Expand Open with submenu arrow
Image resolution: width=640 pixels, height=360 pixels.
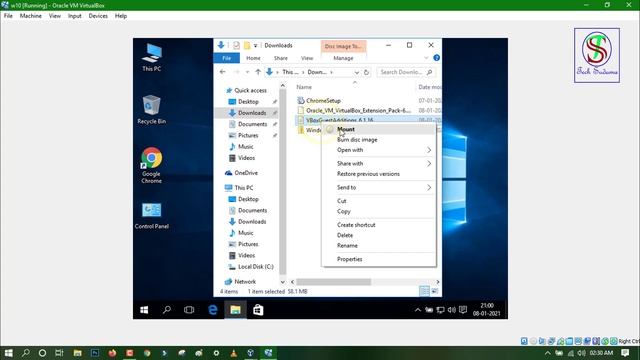point(429,150)
